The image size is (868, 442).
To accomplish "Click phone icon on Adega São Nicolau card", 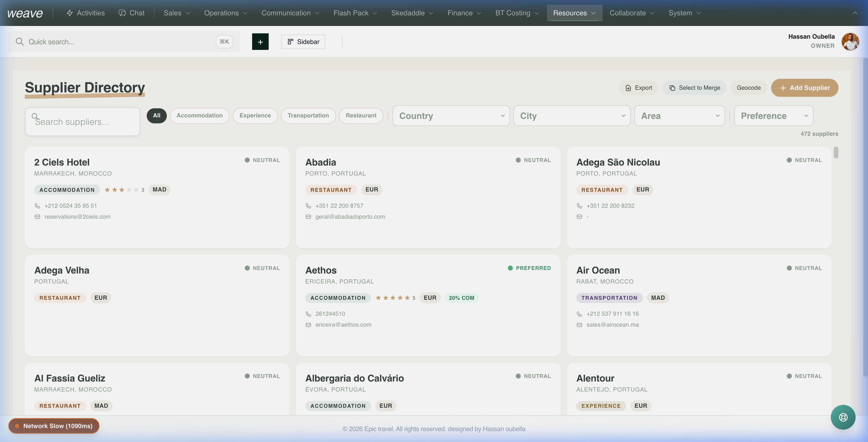I will (x=579, y=206).
